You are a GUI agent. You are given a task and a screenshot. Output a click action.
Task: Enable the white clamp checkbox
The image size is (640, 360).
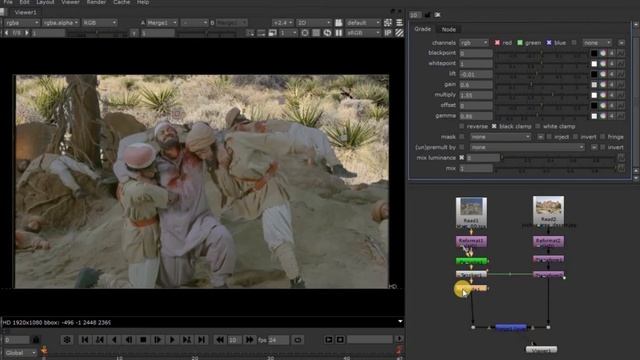(x=538, y=127)
